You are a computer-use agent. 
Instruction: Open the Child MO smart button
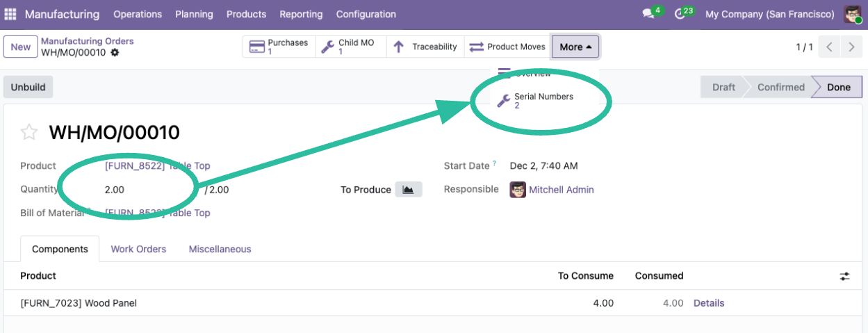click(x=350, y=47)
